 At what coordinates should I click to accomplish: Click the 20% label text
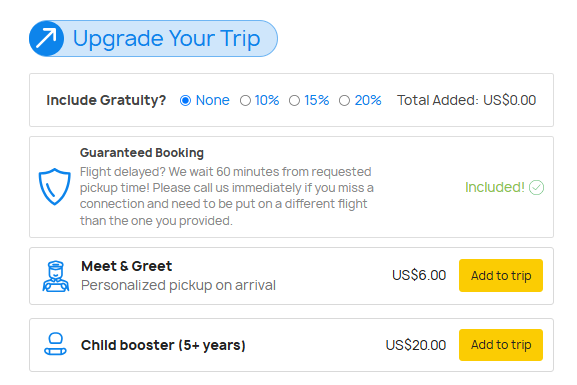(x=368, y=100)
